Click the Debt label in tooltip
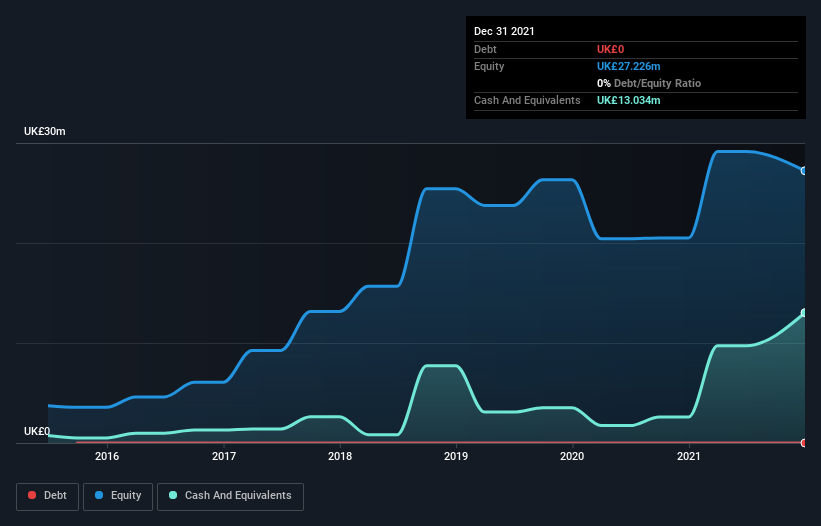The image size is (821, 526). 485,49
